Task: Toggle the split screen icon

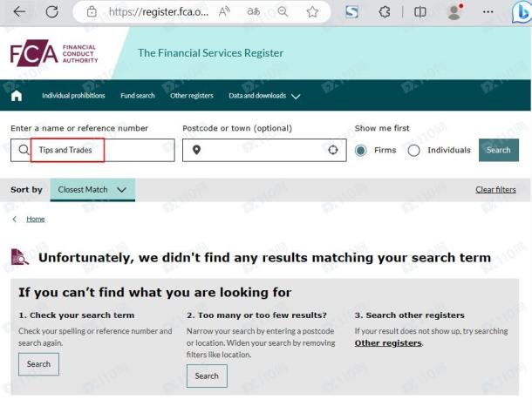Action: pyautogui.click(x=420, y=12)
